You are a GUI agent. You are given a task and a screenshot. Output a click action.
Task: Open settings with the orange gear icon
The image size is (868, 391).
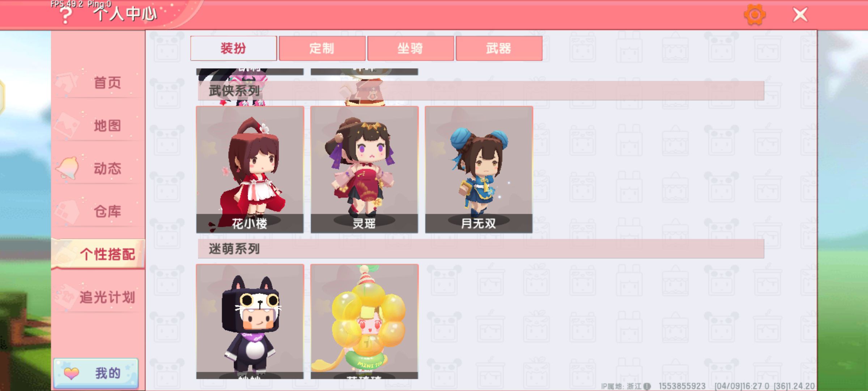(754, 15)
